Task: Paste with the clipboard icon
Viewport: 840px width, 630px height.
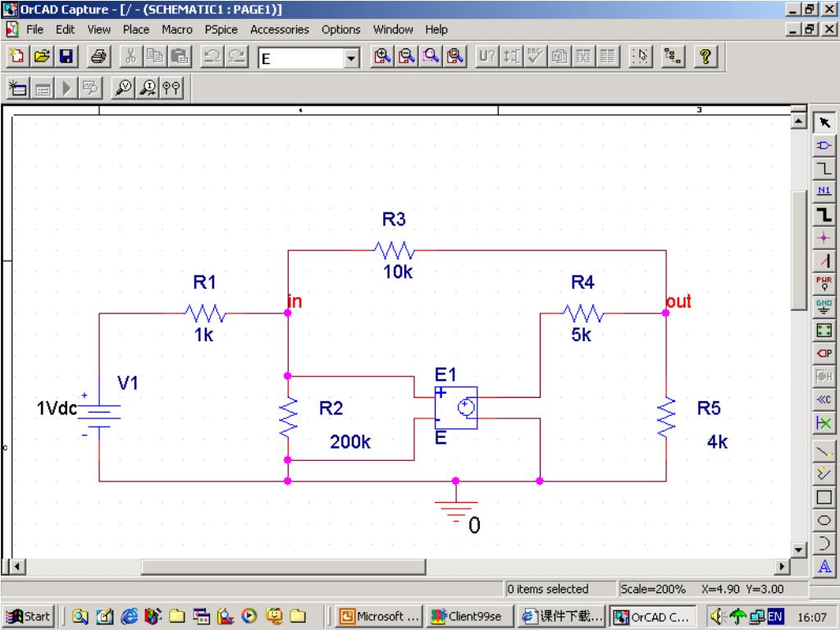Action: coord(180,57)
